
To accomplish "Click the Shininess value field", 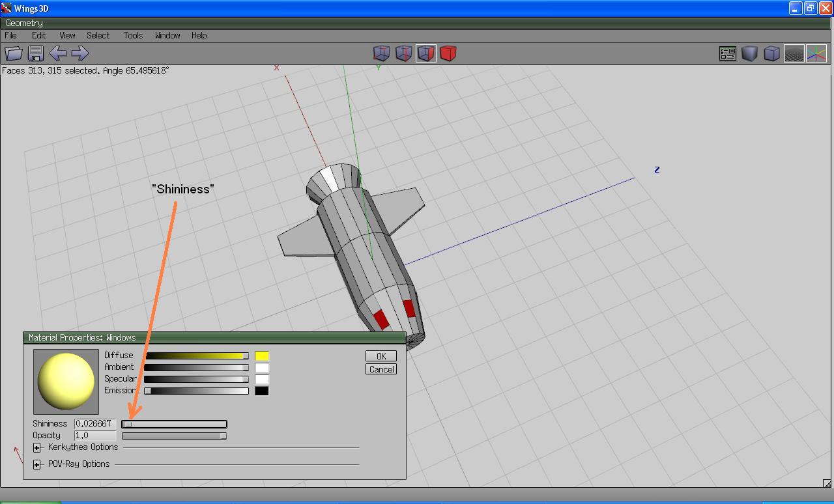I will tap(95, 424).
